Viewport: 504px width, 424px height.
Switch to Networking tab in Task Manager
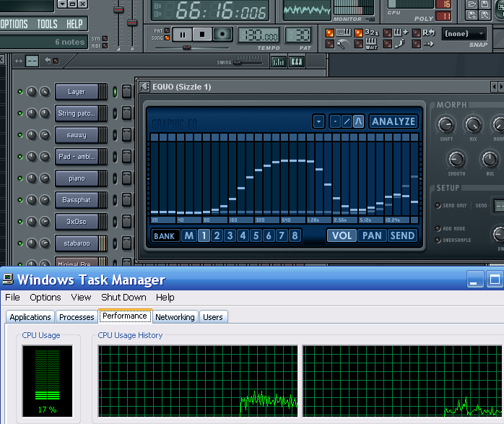click(175, 317)
